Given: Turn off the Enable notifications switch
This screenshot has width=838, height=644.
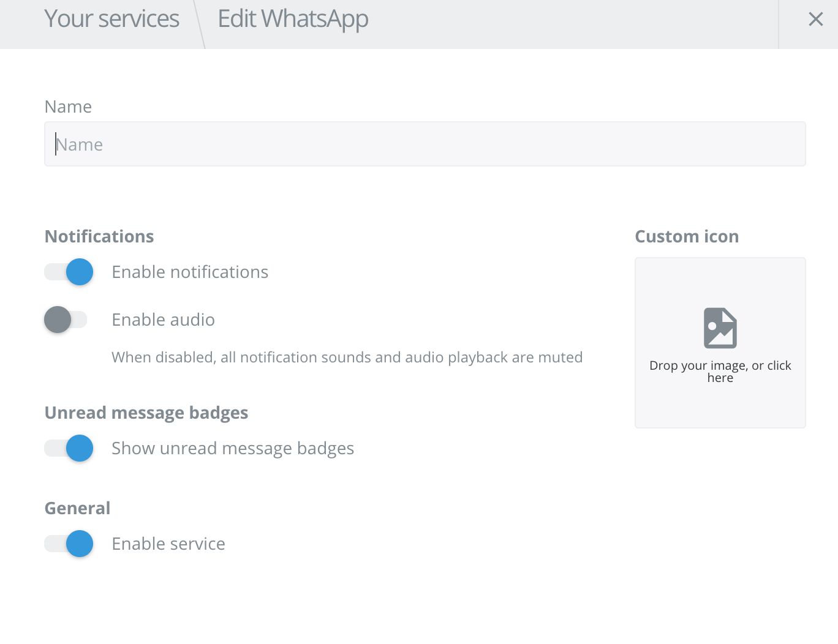Looking at the screenshot, I should (x=69, y=272).
